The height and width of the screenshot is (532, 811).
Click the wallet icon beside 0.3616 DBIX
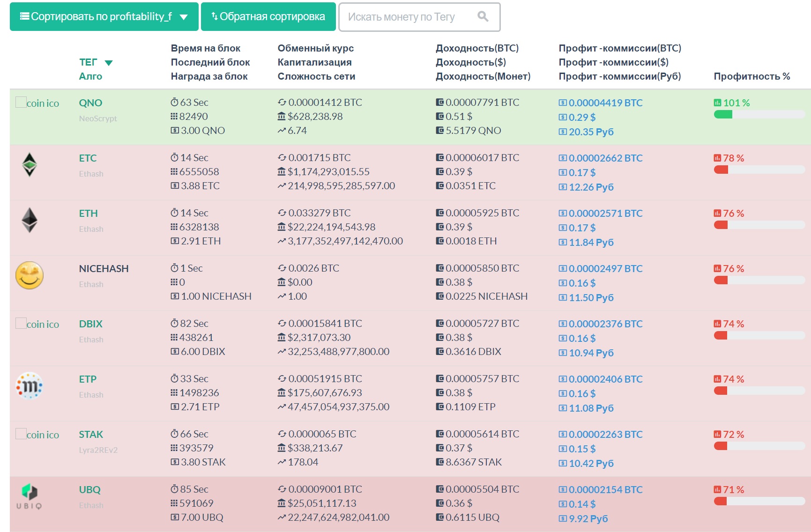(440, 351)
